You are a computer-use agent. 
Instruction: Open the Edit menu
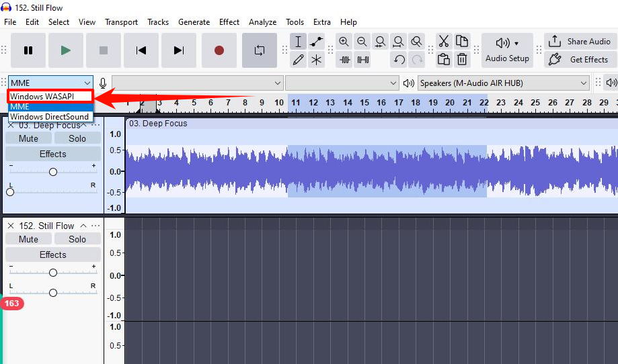coord(32,22)
